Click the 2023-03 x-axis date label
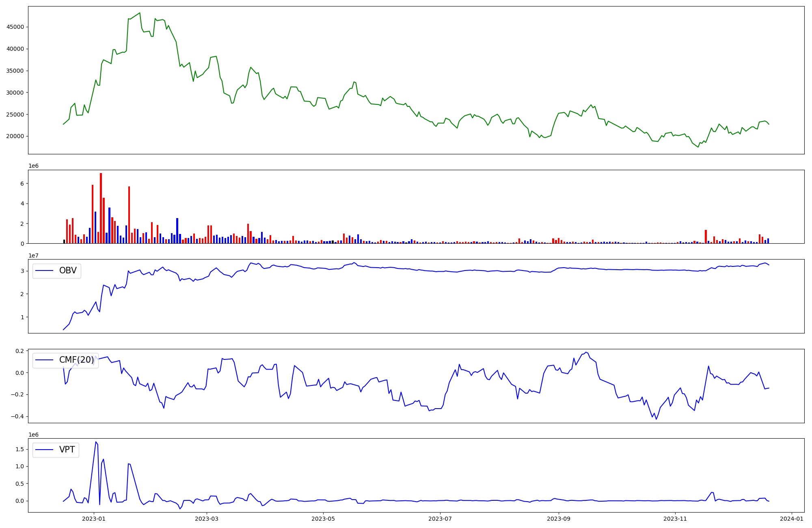The height and width of the screenshot is (528, 812). [207, 519]
